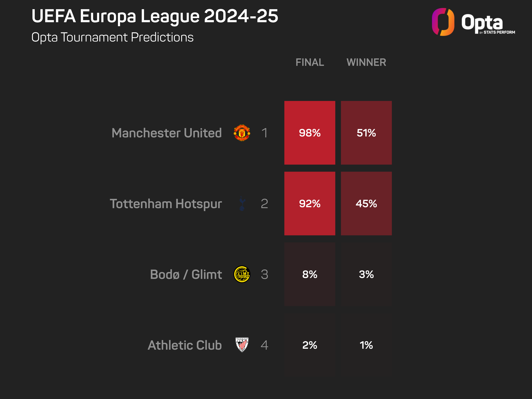Click the Opta gradient logo mark
Image resolution: width=532 pixels, height=399 pixels.
point(443,22)
